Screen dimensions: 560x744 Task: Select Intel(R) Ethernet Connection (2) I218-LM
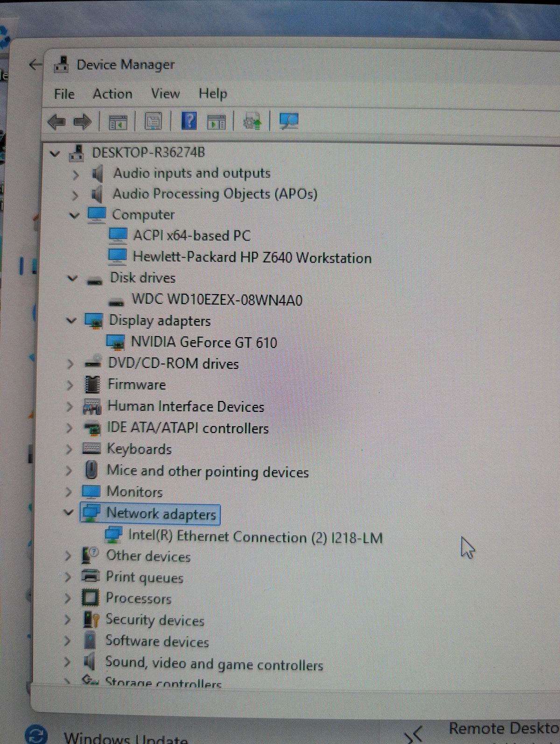[x=255, y=537]
